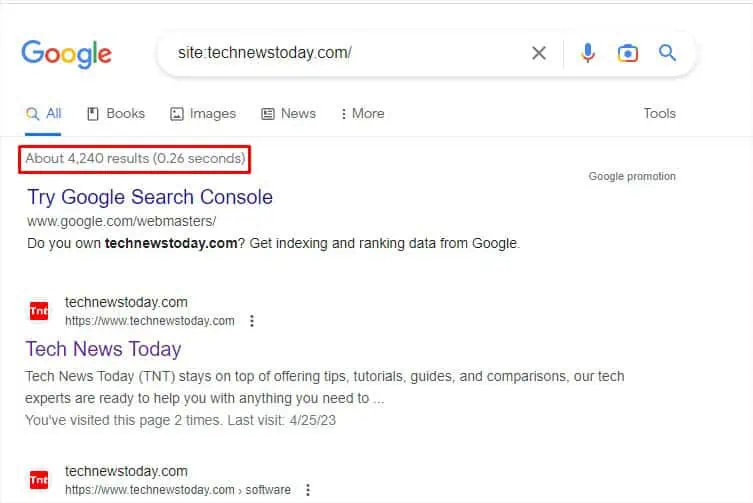Open three-dot options for software result
The image size is (753, 503).
[x=308, y=490]
